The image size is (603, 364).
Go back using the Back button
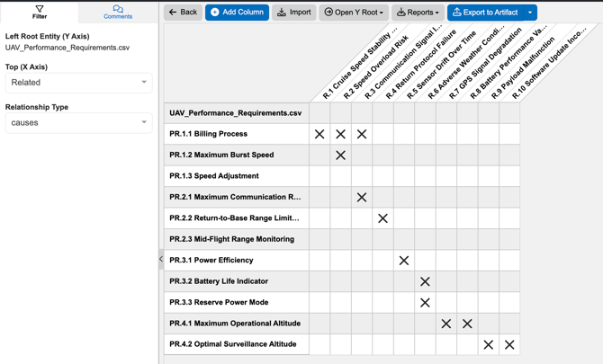[183, 13]
